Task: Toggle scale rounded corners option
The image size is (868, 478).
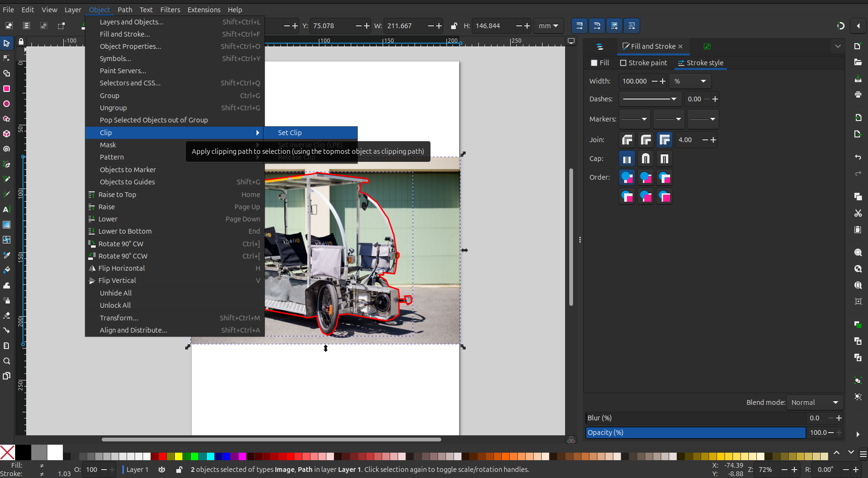Action: (597, 26)
